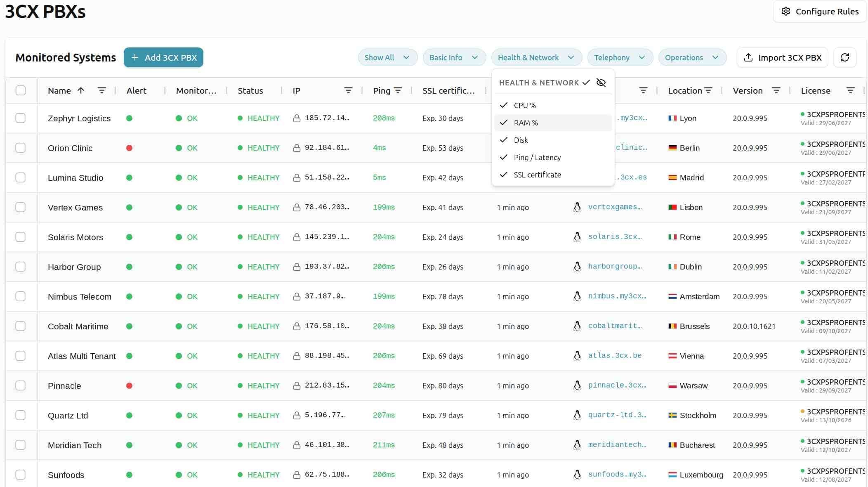This screenshot has height=487, width=868.
Task: Click the German flag icon next to Berlin
Action: click(672, 148)
